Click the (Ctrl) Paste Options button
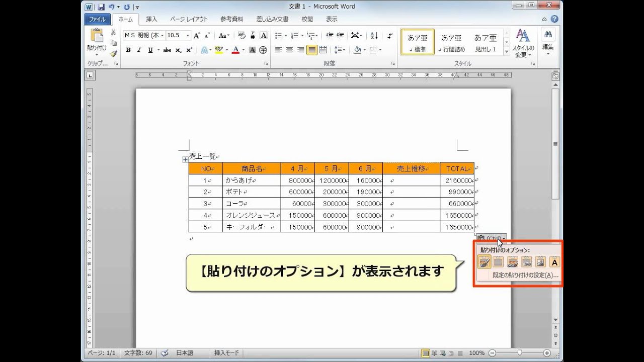 pyautogui.click(x=491, y=238)
